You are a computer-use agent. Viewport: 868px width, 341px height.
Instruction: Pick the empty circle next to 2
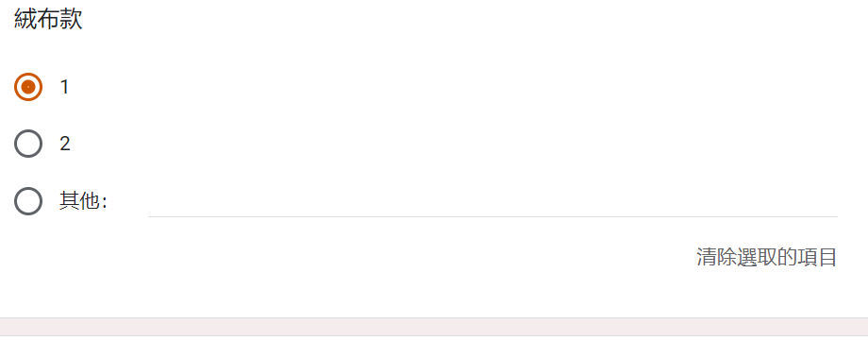click(x=28, y=144)
